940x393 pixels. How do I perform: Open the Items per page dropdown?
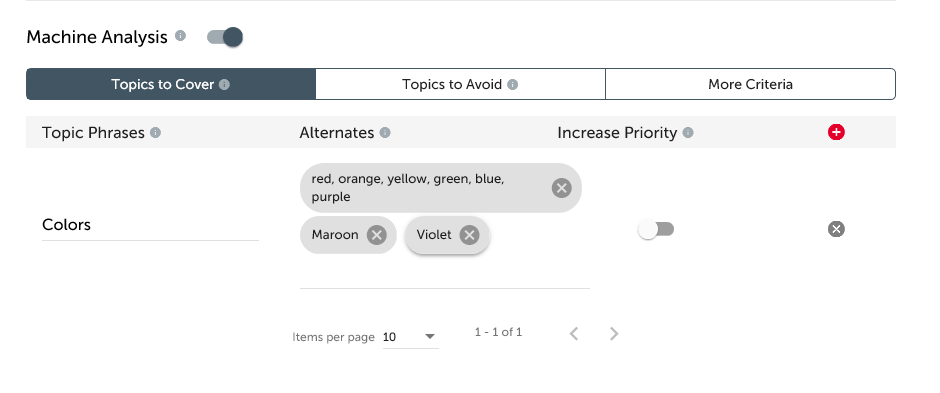tap(411, 337)
